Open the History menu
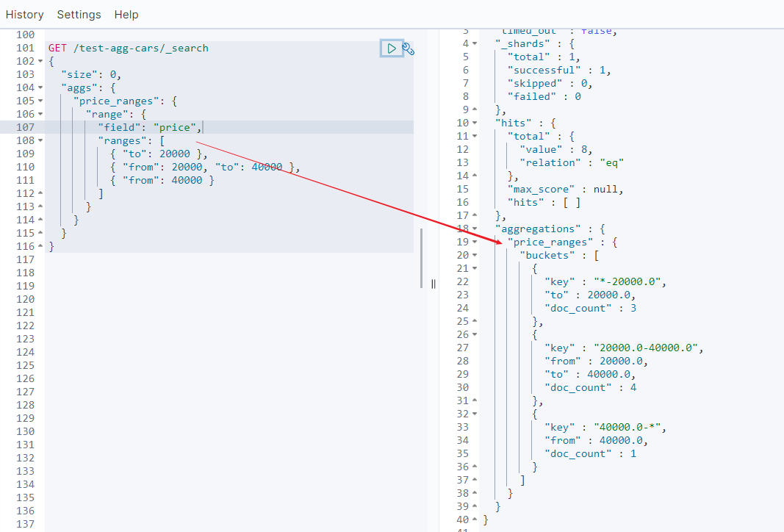This screenshot has height=532, width=784. (x=24, y=15)
